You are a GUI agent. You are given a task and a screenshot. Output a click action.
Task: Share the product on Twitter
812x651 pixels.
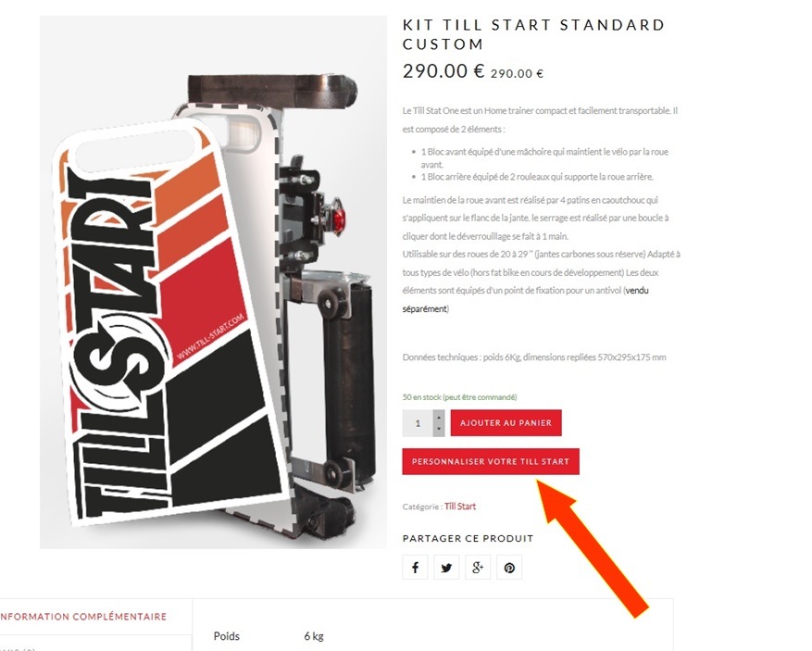coord(446,567)
